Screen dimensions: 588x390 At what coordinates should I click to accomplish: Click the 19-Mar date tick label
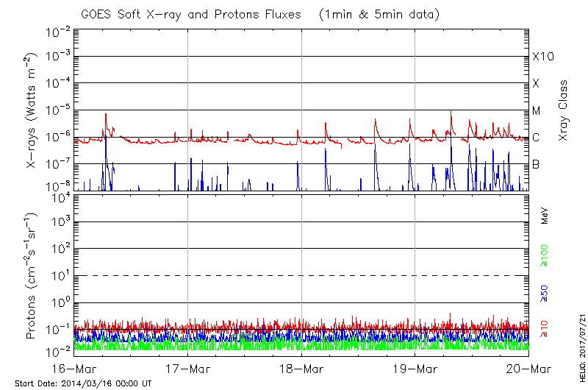point(415,369)
